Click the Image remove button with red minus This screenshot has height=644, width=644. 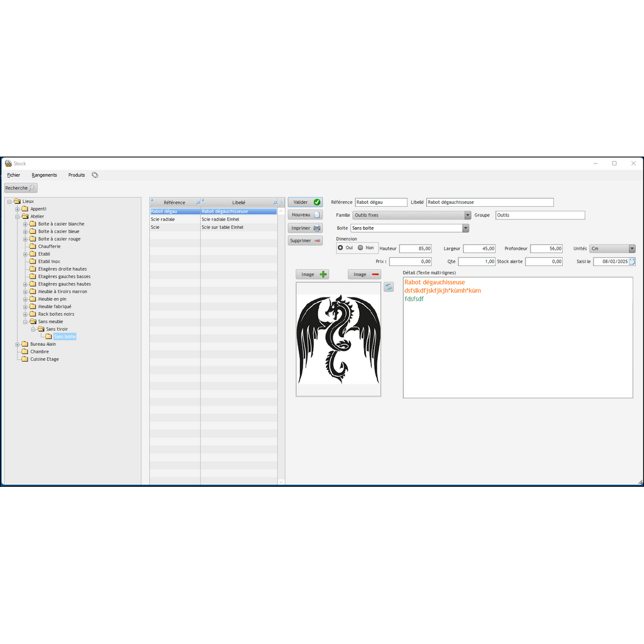pos(364,274)
